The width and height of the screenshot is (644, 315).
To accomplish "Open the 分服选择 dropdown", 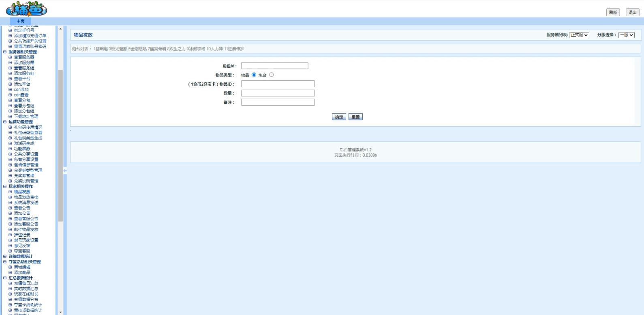I will tap(626, 35).
